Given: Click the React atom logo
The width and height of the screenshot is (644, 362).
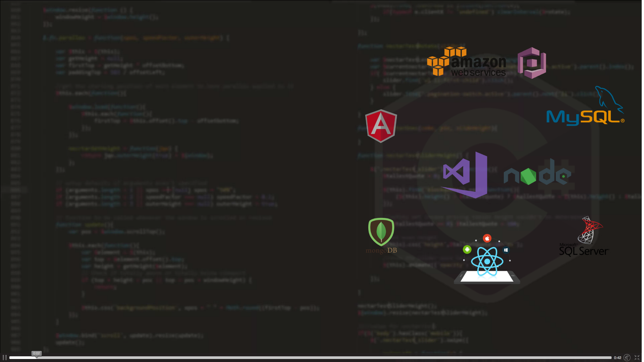Looking at the screenshot, I should click(x=487, y=261).
